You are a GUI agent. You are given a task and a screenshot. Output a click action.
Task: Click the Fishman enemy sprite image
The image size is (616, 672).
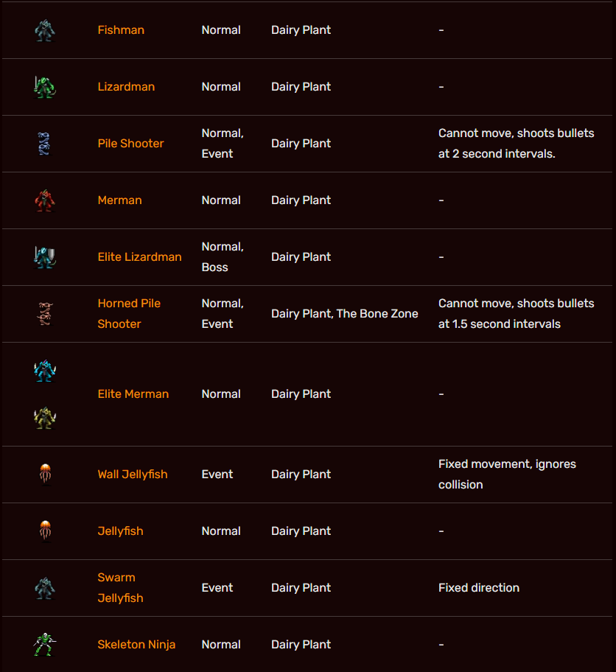pos(44,30)
